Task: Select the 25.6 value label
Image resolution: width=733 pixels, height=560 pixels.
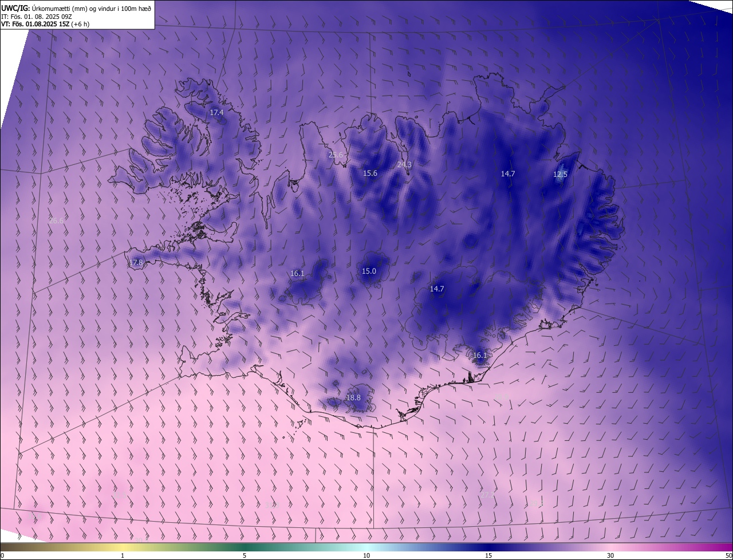Action: (336, 155)
